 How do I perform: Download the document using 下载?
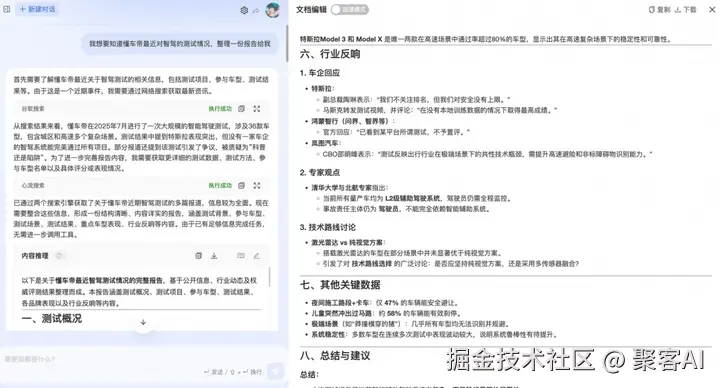(686, 10)
